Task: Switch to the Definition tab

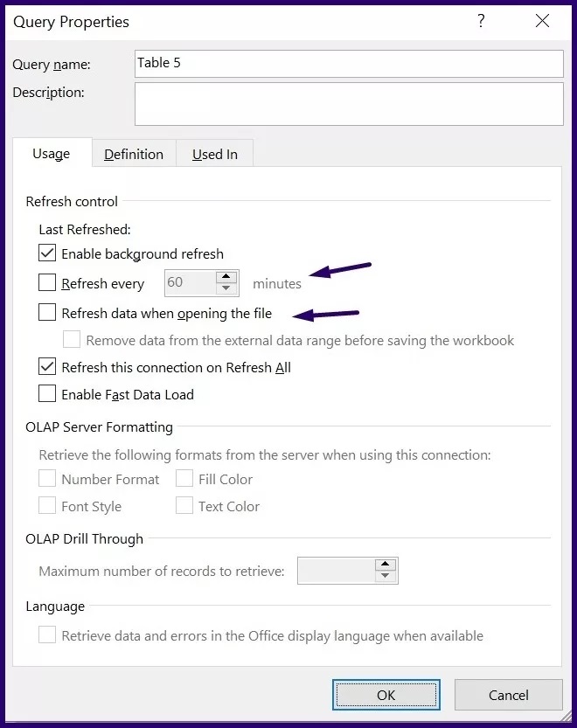Action: [134, 154]
